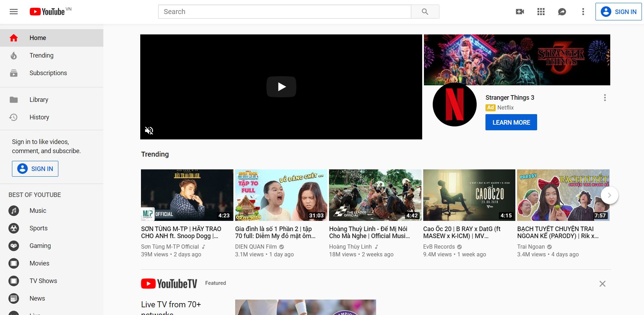This screenshot has width=644, height=315.
Task: Open the create video camera icon
Action: coord(520,12)
